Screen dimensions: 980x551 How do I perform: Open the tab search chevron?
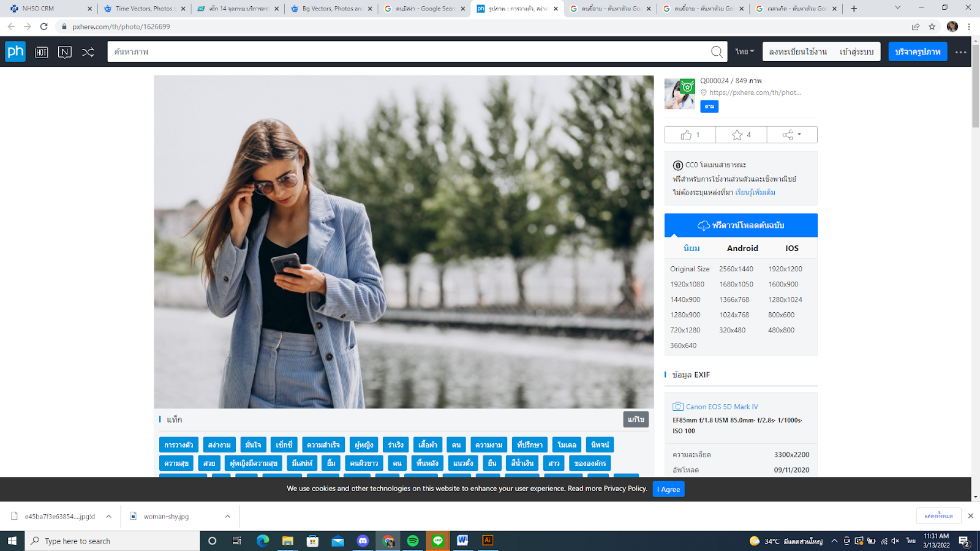pos(897,8)
